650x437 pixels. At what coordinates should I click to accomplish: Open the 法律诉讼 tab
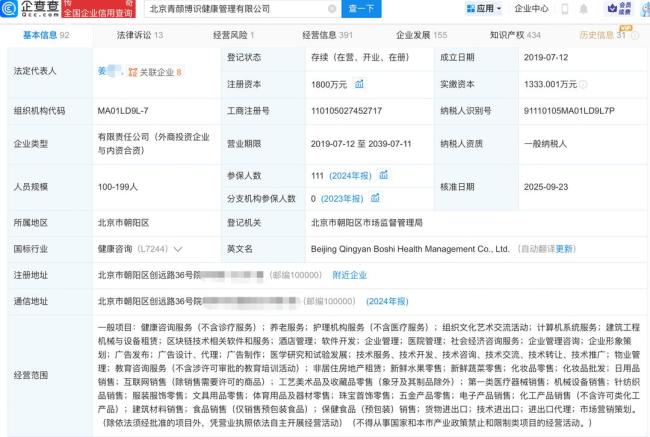pyautogui.click(x=140, y=35)
